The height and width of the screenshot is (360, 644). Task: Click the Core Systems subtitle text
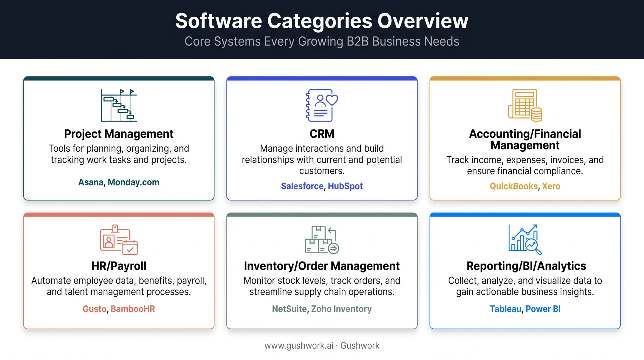tap(322, 41)
